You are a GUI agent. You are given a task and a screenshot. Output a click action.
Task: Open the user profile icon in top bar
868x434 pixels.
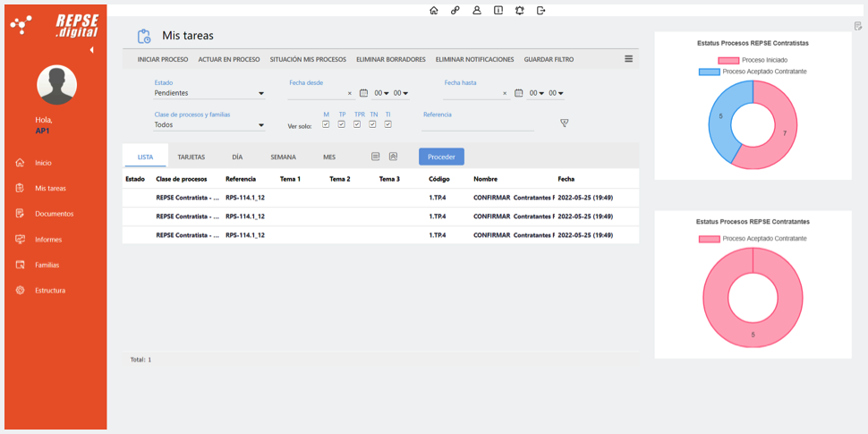point(477,10)
